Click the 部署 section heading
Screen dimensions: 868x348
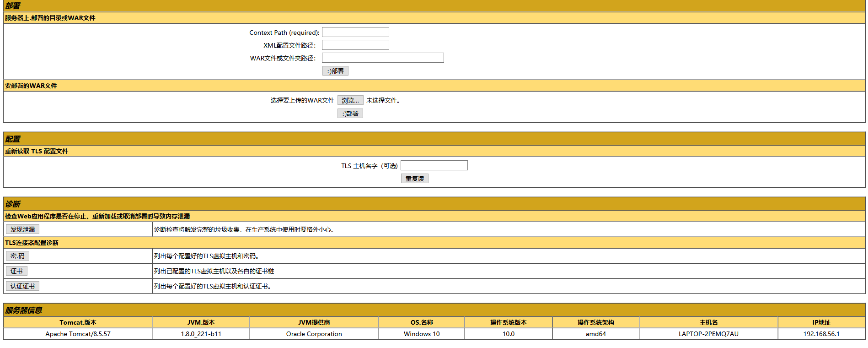tap(13, 6)
